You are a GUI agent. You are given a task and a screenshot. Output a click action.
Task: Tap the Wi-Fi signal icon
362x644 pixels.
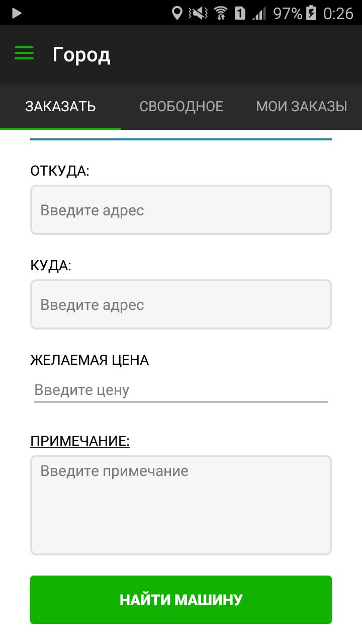[220, 14]
